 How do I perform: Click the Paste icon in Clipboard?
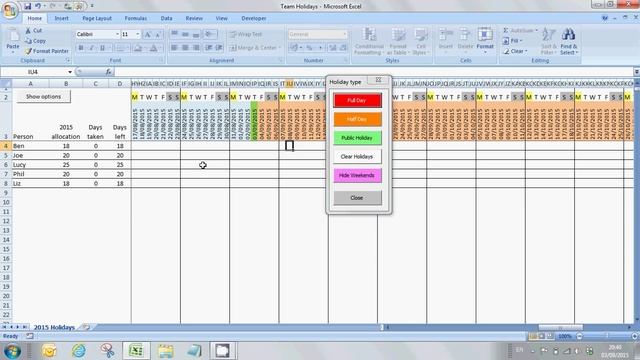tap(13, 41)
